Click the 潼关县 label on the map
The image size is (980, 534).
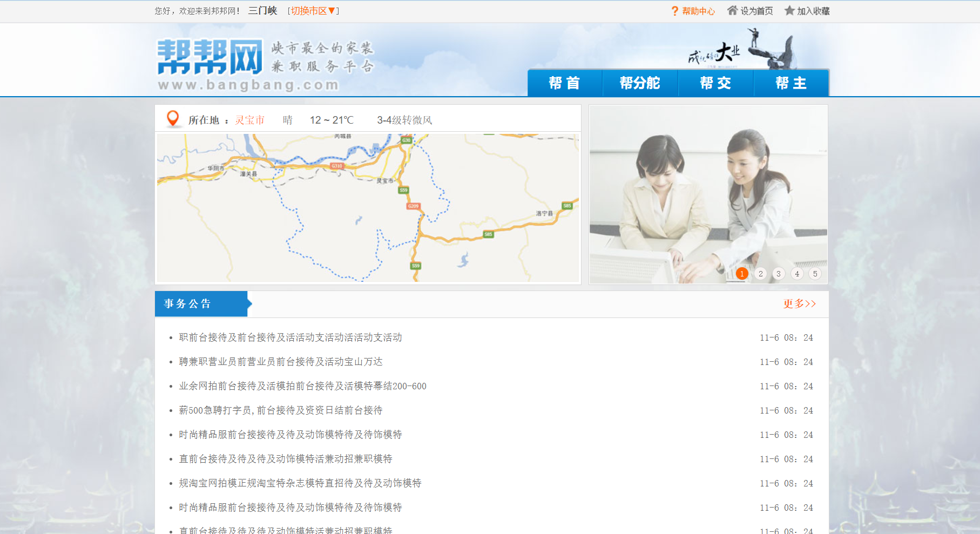(248, 174)
